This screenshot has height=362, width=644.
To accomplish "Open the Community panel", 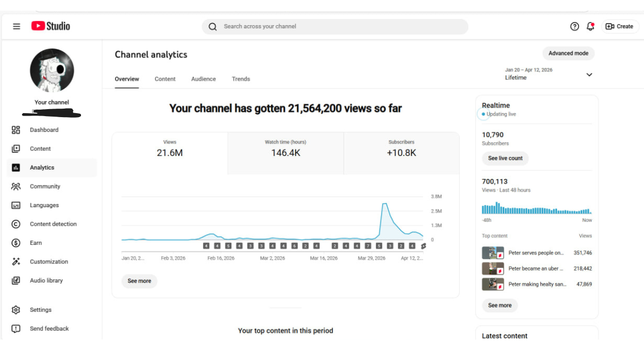I will pos(45,186).
